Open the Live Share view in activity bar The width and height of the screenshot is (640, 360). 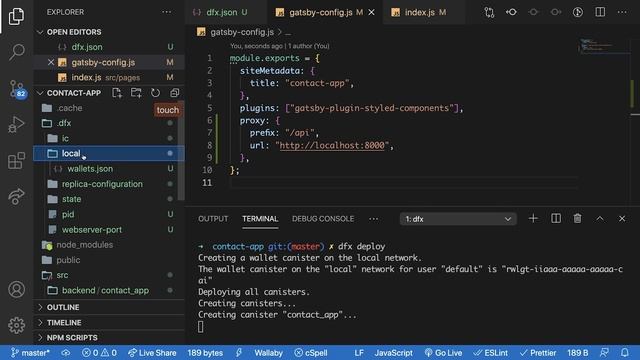point(16,196)
